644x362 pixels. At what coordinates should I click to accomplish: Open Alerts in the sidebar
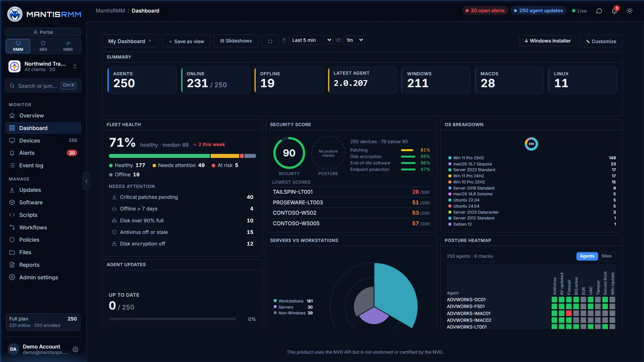point(43,153)
